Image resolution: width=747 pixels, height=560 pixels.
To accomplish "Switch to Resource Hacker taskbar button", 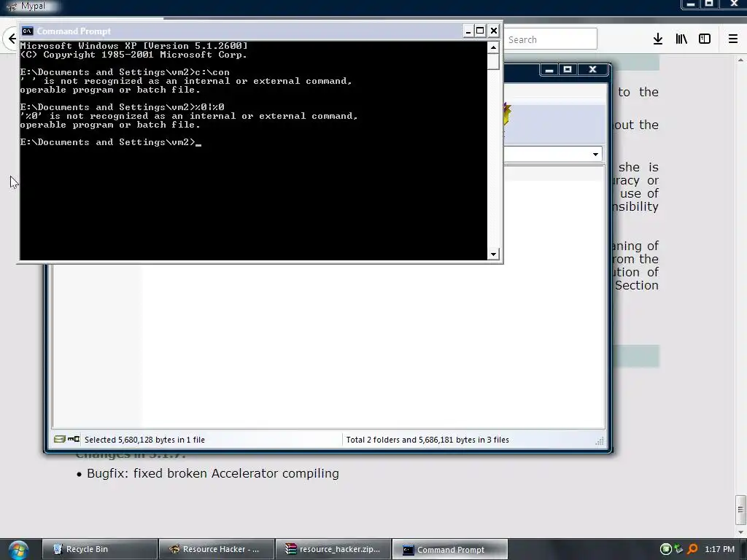I will point(216,550).
